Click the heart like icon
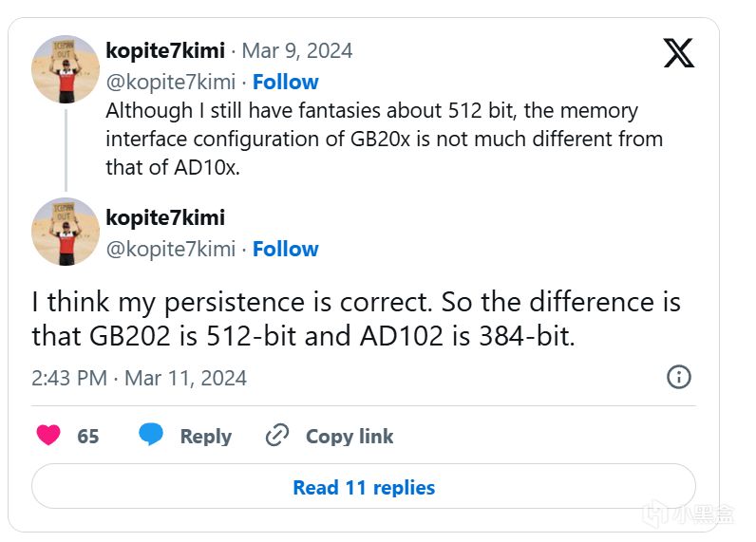 click(x=48, y=436)
